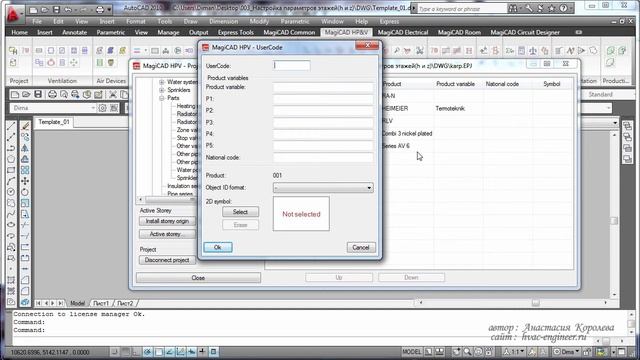Select the Hatch tool in Draw toolbar

11,280
